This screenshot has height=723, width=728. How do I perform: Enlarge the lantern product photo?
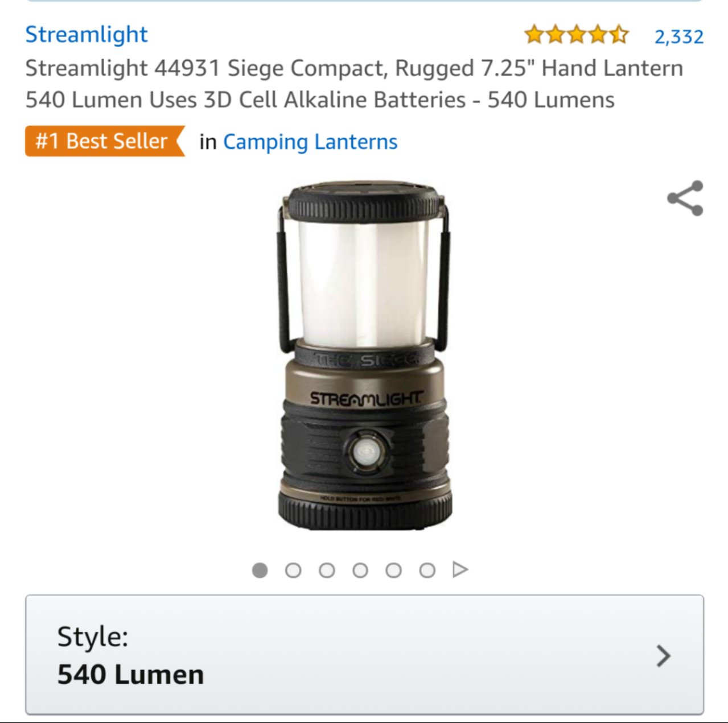tap(364, 356)
